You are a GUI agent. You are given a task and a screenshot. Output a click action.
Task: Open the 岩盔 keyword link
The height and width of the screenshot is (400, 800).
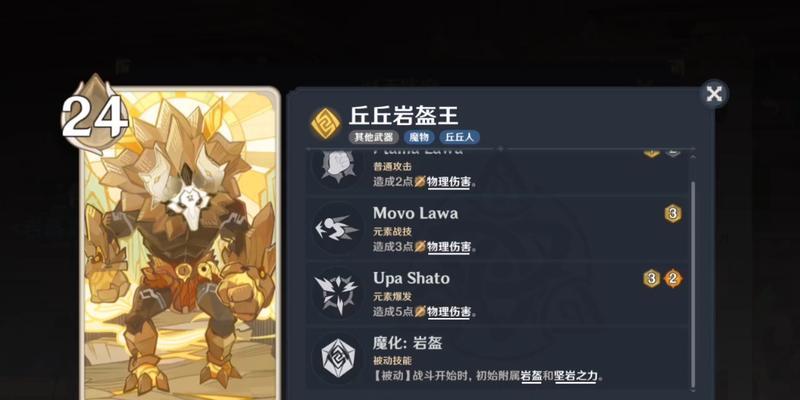[531, 377]
